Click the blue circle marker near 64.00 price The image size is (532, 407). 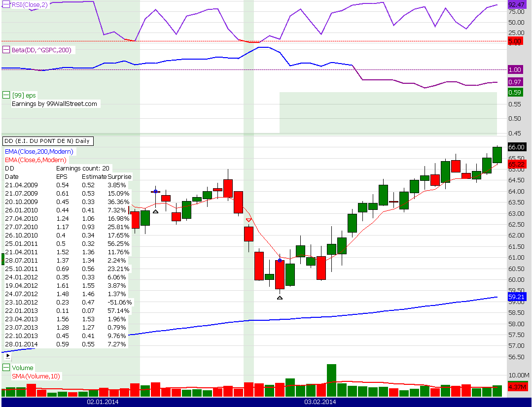point(155,191)
